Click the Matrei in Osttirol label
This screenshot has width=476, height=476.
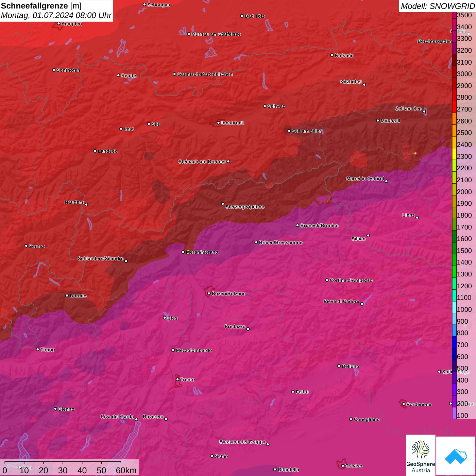tap(365, 178)
